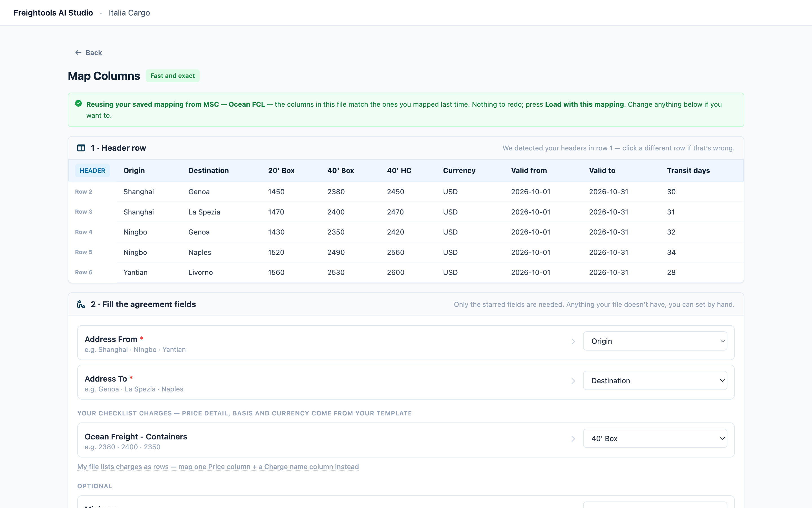
Task: Click the chevron arrow beside Ocean Freight - Containers
Action: (573, 439)
